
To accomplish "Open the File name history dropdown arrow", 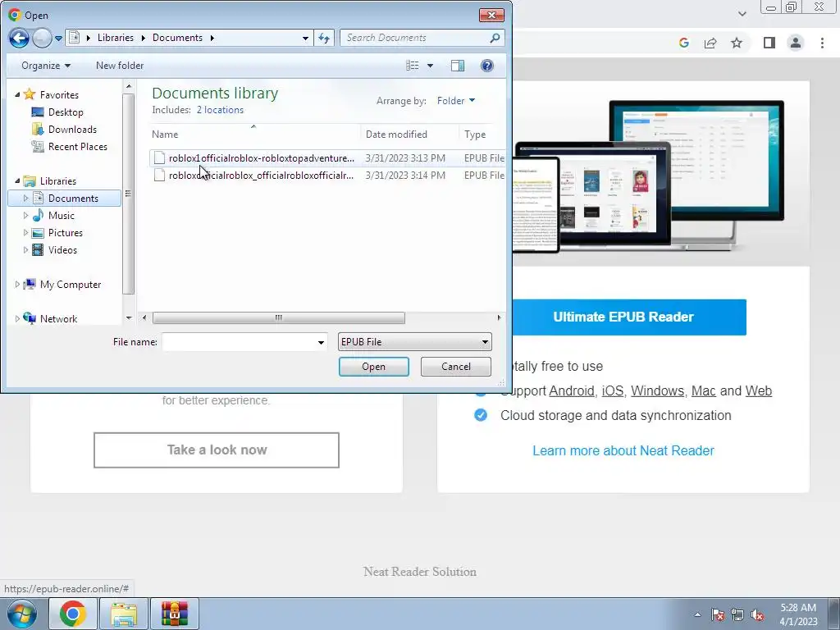I will [x=321, y=342].
